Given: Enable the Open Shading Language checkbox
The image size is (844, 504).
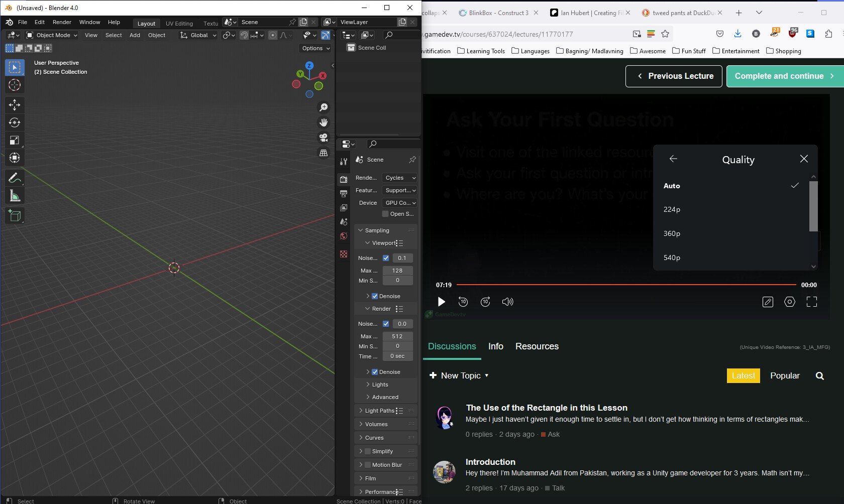Looking at the screenshot, I should coord(386,214).
